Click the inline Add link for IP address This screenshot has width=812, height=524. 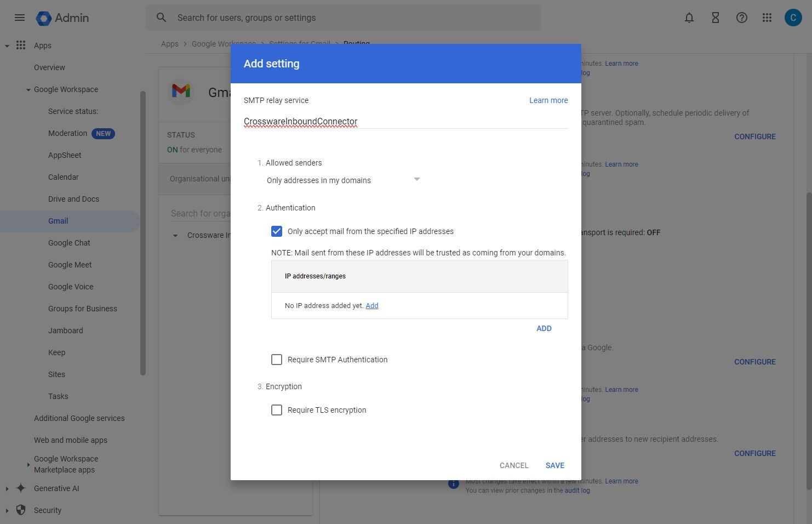click(x=372, y=306)
